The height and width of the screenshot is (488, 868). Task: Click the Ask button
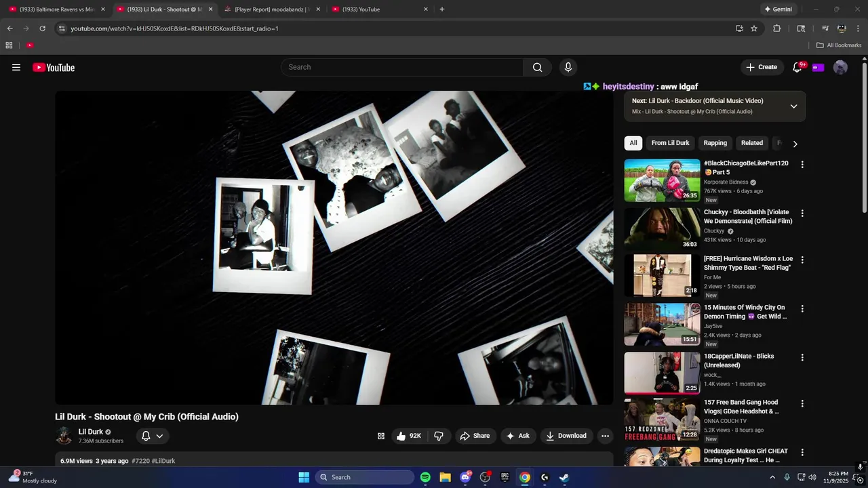[518, 436]
